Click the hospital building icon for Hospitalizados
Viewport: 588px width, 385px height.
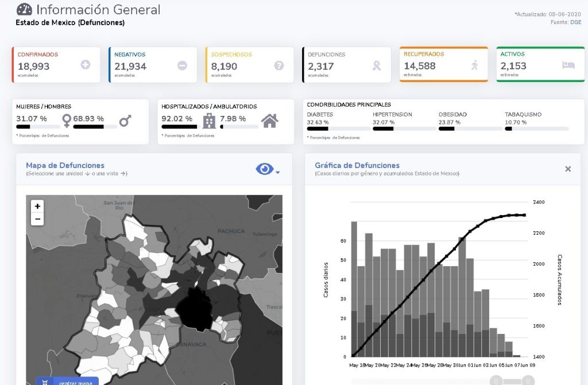[x=209, y=120]
